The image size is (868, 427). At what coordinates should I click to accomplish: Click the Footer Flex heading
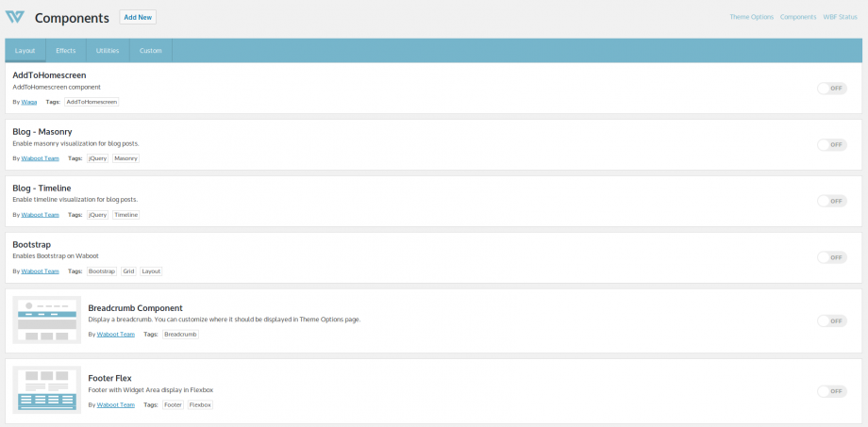coord(109,378)
